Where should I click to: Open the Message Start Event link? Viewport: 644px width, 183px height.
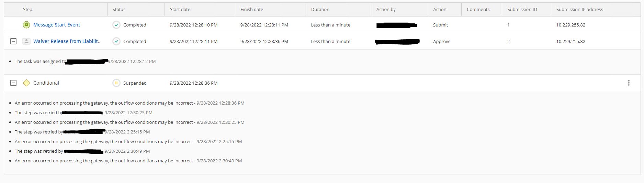57,25
